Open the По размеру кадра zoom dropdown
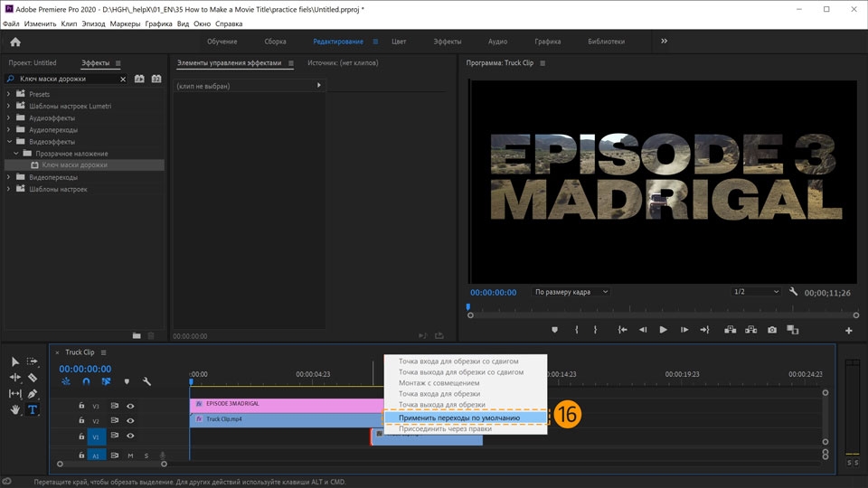This screenshot has height=488, width=868. point(571,292)
